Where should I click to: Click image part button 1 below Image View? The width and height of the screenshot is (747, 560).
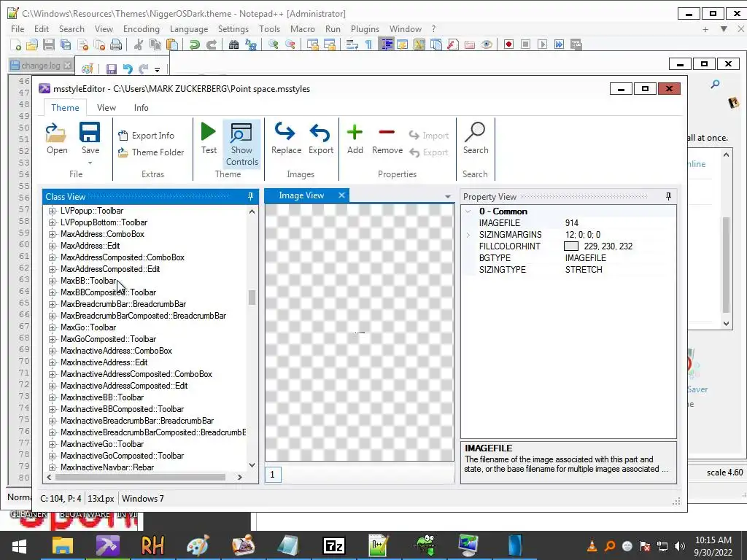tap(273, 474)
